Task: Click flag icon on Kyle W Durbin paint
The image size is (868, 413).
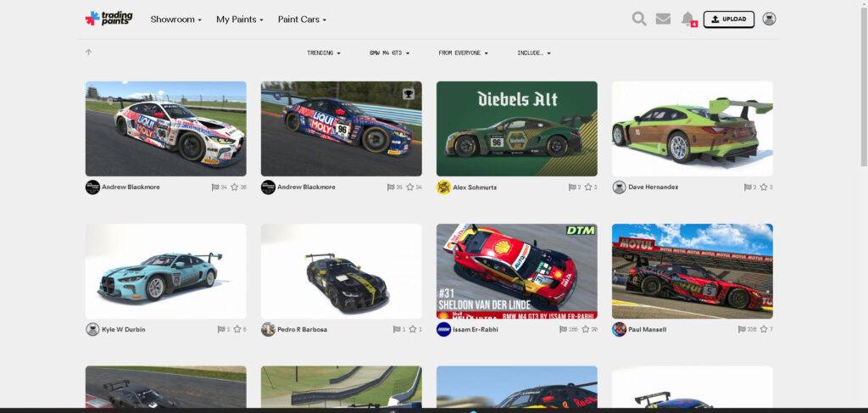Action: (221, 329)
